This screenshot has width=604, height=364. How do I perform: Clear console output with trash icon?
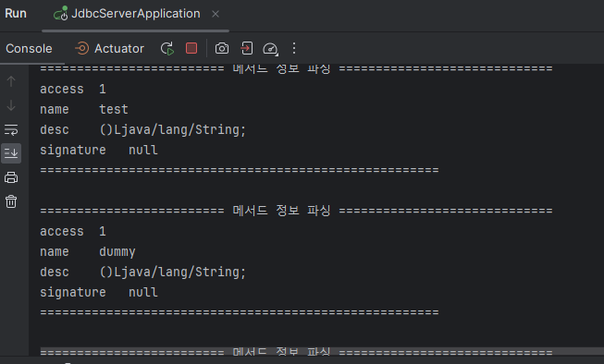coord(11,201)
